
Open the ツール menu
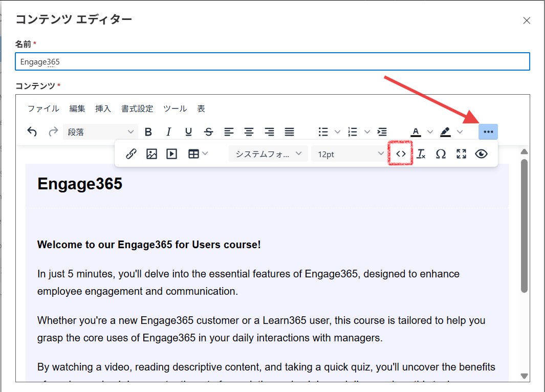(175, 108)
